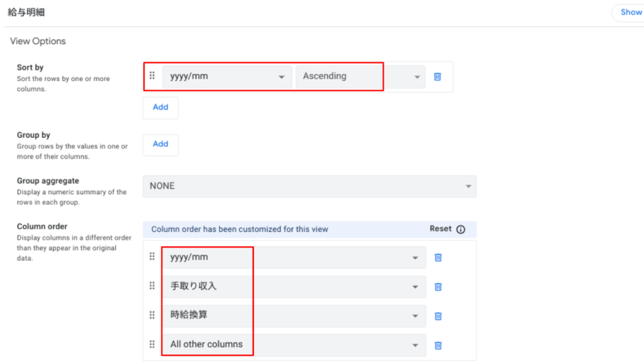Image resolution: width=644 pixels, height=362 pixels.
Task: Remove 手取り収入 from column order
Action: [x=438, y=287]
